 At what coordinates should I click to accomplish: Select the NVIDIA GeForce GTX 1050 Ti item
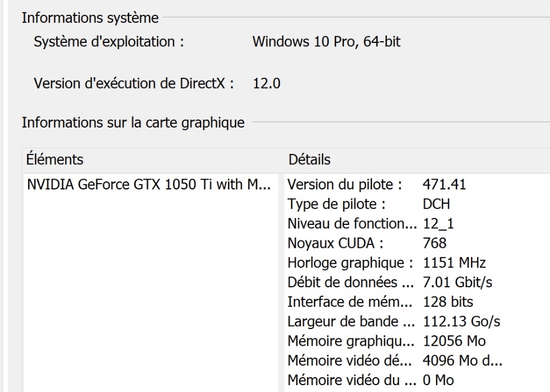coord(148,185)
